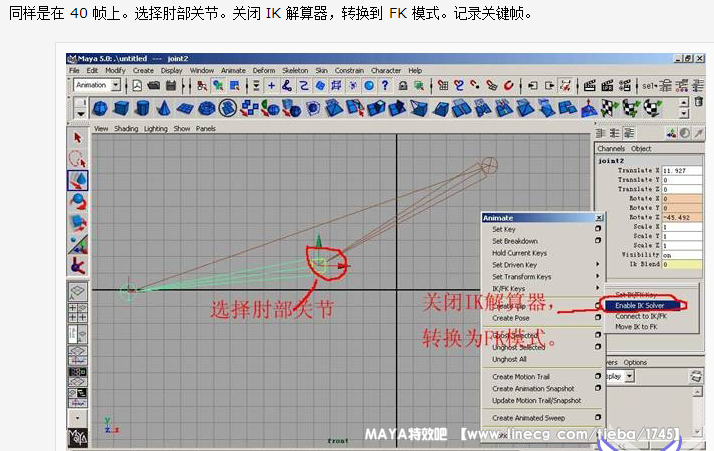Expand Set Driven Key submenu arrow

click(x=597, y=264)
